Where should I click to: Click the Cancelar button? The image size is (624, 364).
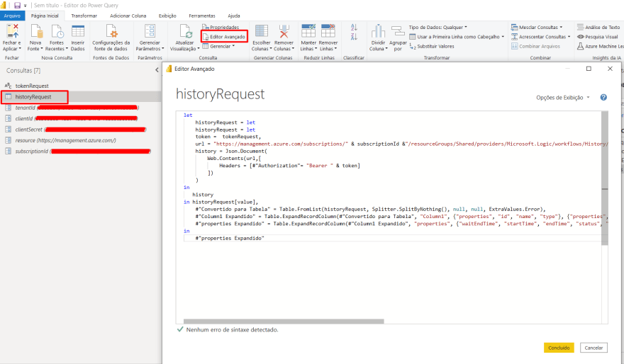pos(594,348)
